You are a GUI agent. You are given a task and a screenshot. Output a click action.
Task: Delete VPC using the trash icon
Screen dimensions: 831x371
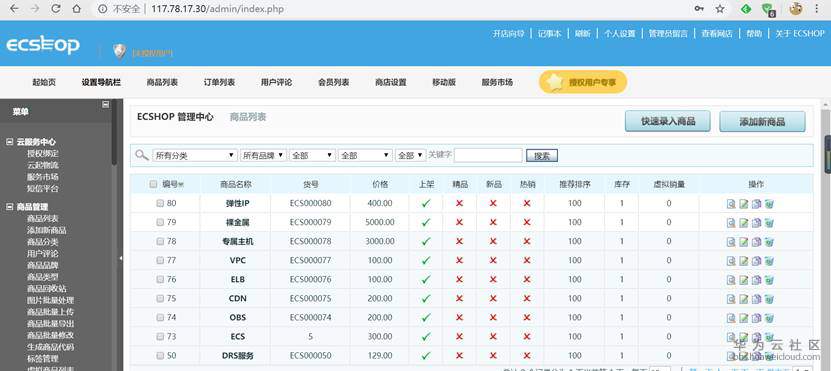(769, 261)
